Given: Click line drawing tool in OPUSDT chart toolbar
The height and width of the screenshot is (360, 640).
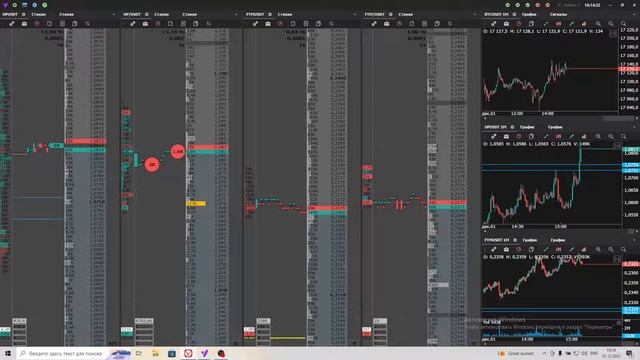Looking at the screenshot, I should click(x=546, y=136).
